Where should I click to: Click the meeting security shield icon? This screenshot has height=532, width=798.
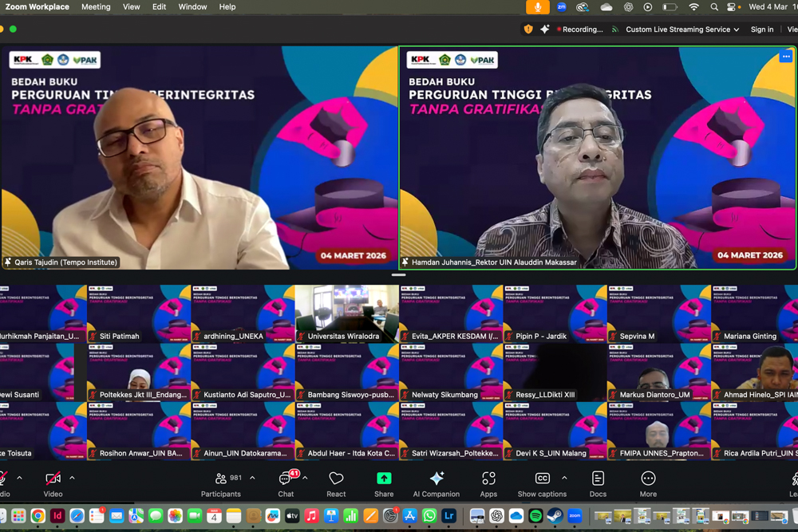pos(527,30)
